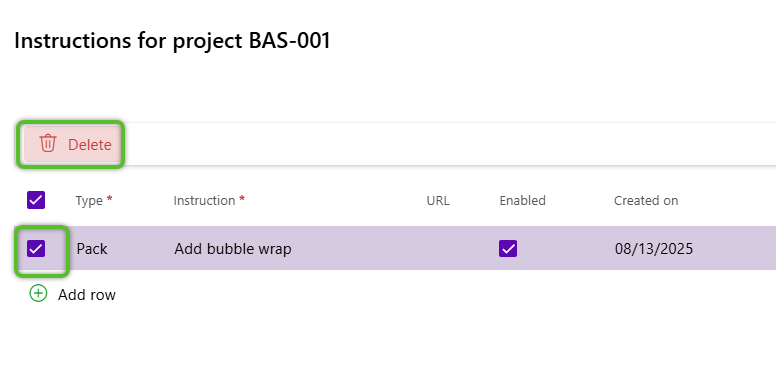Click the URL column header
776x370 pixels.
[x=438, y=200]
